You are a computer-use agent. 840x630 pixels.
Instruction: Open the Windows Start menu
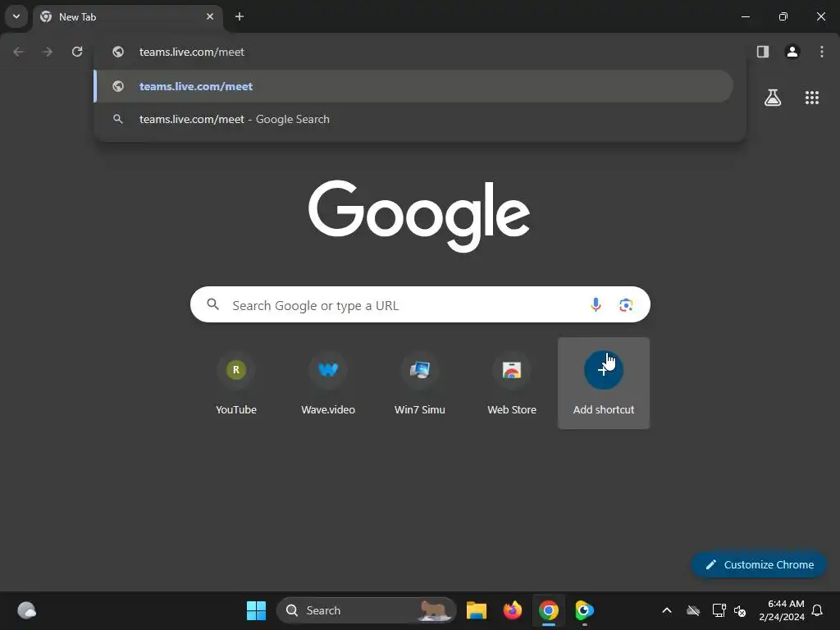pyautogui.click(x=256, y=610)
